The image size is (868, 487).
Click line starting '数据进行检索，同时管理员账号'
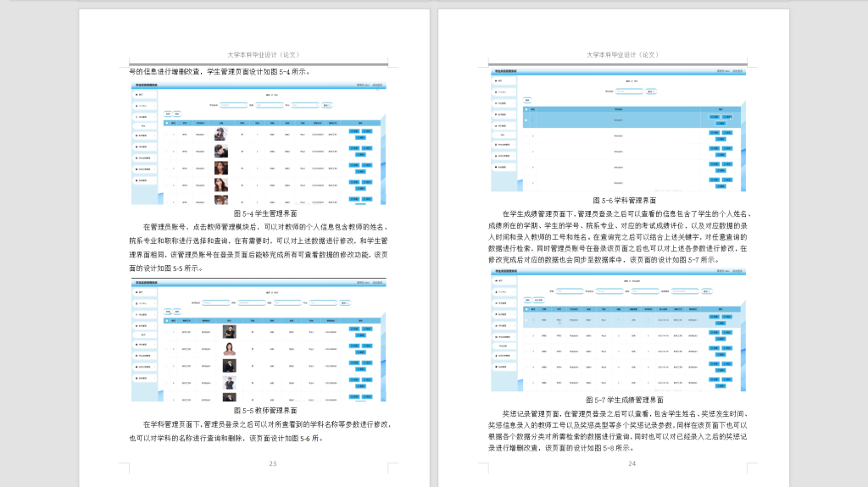point(618,248)
